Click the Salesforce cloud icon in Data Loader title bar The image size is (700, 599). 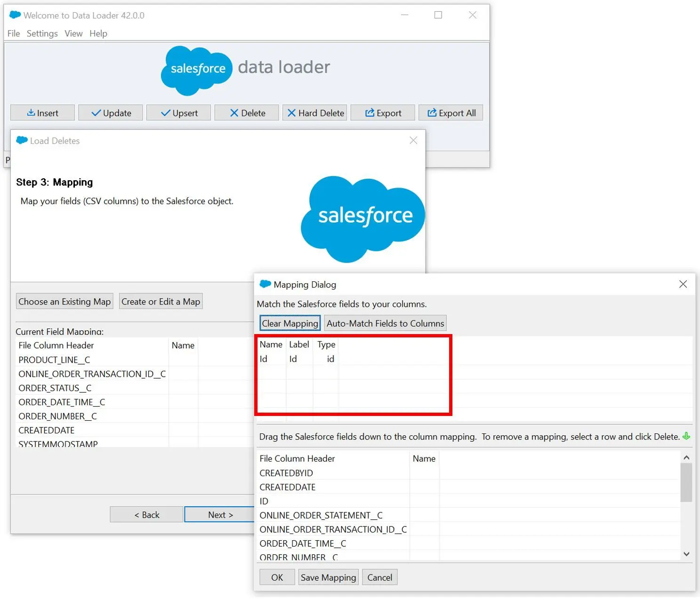[15, 15]
